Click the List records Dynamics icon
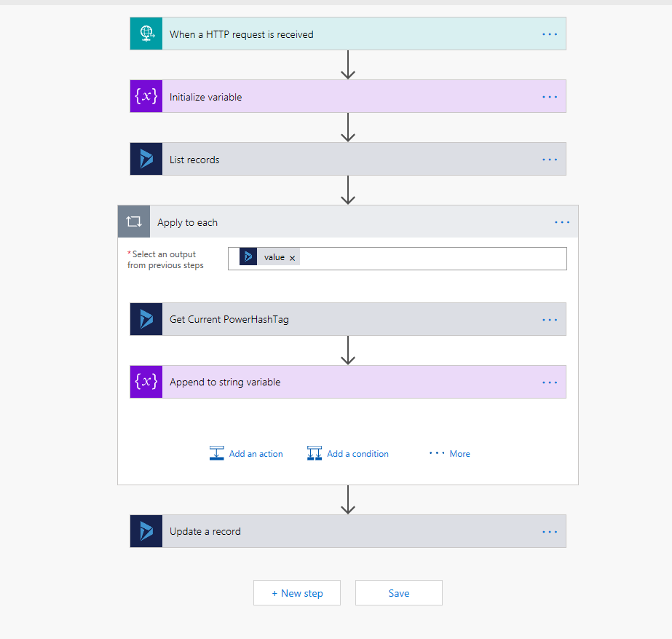Viewport: 672px width, 639px height. tap(146, 160)
